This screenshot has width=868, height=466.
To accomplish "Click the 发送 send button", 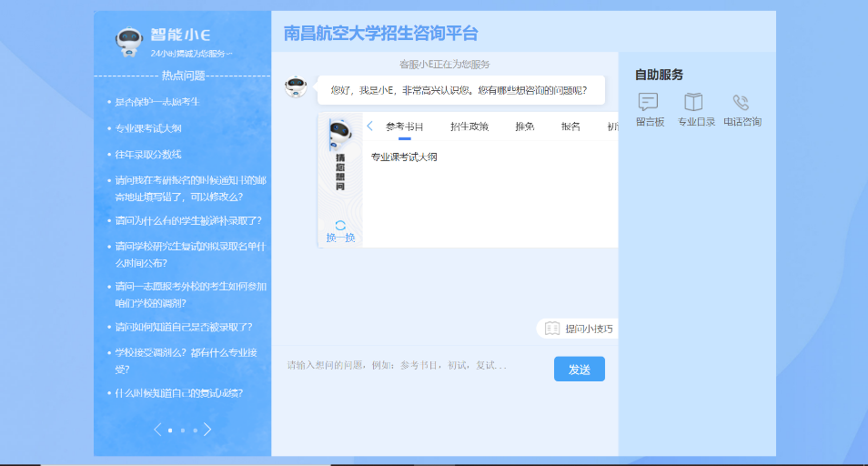I will 579,370.
